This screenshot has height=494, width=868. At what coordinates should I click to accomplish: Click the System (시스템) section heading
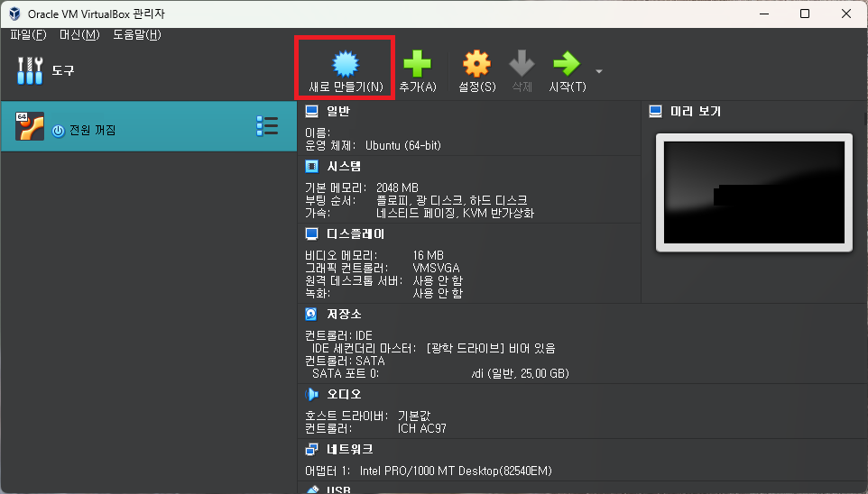(344, 167)
